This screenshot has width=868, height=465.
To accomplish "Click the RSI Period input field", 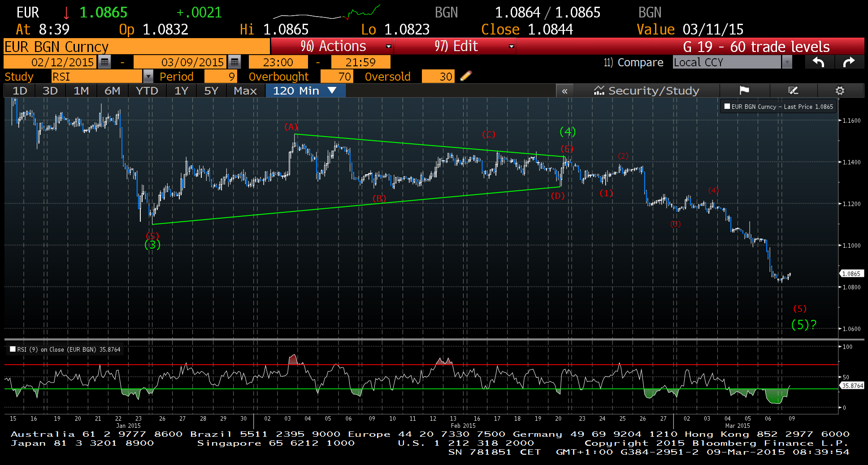I will [220, 77].
